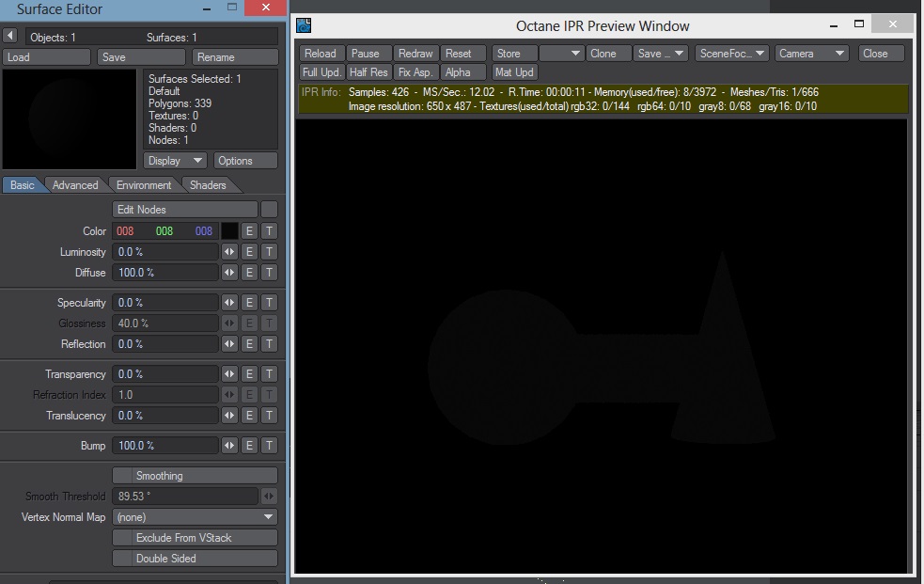
Task: Click Store in IPR window
Action: click(514, 53)
